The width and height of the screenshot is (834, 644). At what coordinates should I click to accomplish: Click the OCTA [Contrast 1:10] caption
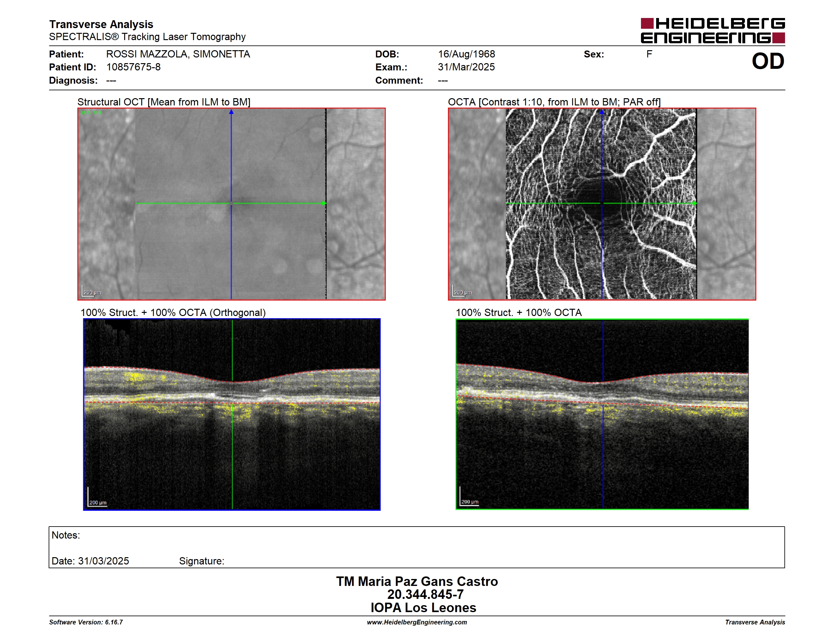(554, 102)
